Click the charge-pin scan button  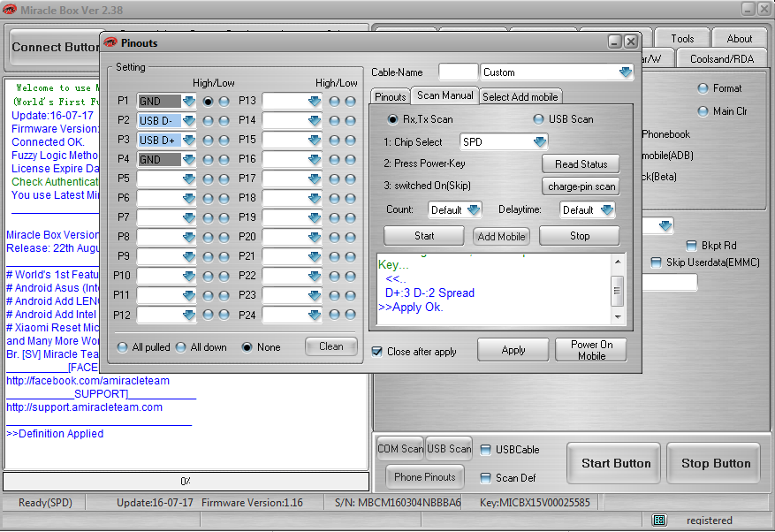pos(581,186)
